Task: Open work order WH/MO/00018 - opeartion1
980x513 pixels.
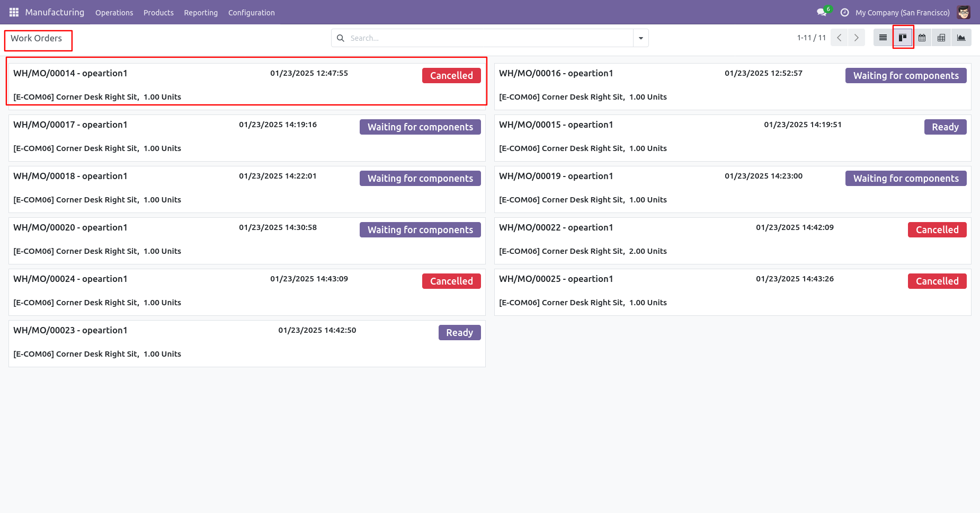Action: click(x=247, y=189)
